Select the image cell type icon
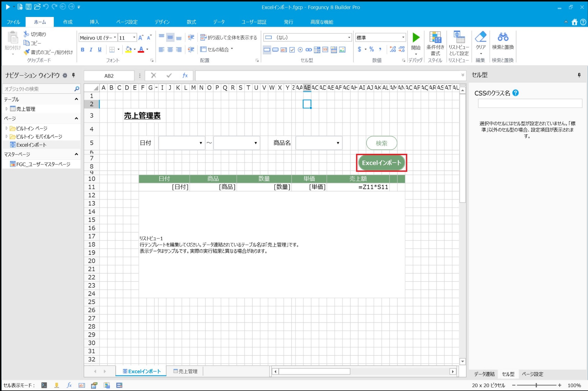588x391 pixels. [342, 50]
